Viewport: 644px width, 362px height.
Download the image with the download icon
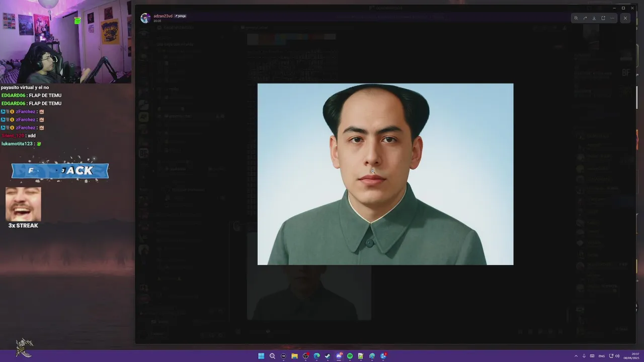coord(594,18)
